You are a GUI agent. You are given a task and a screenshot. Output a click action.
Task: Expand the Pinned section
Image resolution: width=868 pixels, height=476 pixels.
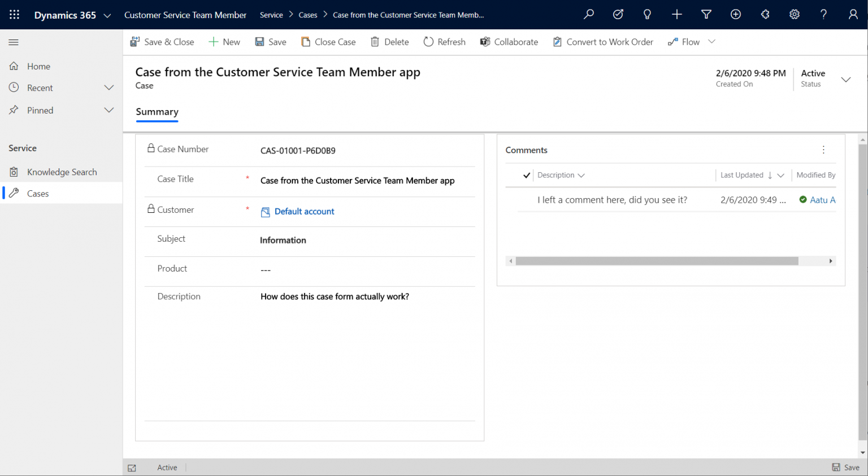coord(109,110)
